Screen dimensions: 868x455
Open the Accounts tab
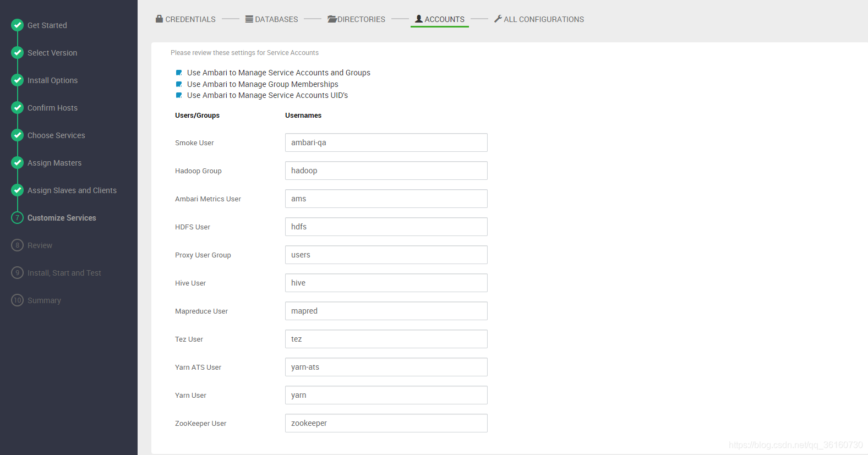[440, 19]
